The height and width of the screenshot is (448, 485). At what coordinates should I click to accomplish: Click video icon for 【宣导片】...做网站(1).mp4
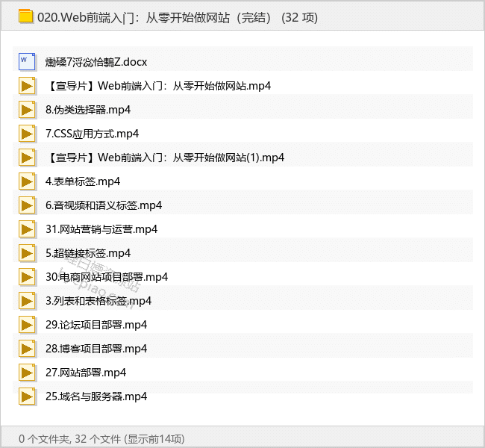coord(27,158)
